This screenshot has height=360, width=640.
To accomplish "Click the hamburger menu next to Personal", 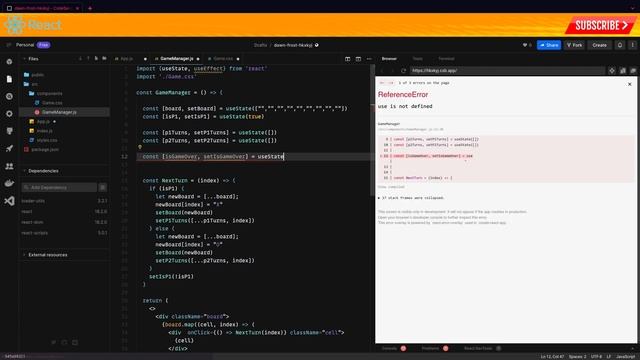I will (x=9, y=45).
